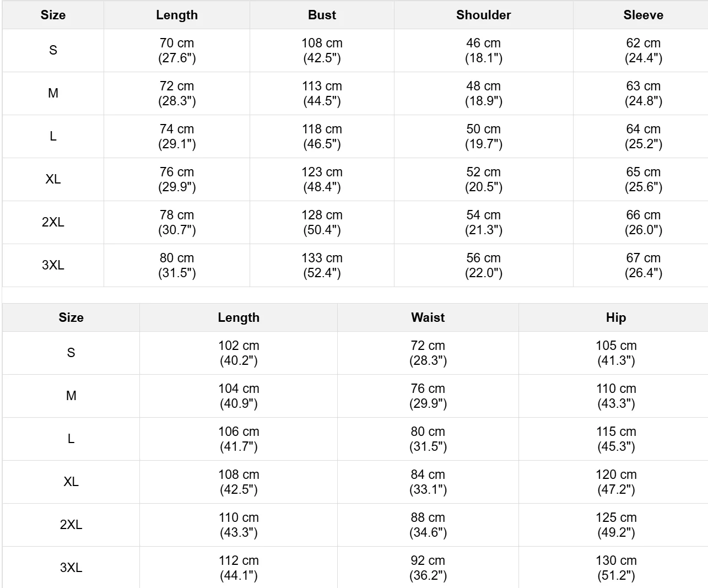The height and width of the screenshot is (588, 708).
Task: Click the 72 cm waist cell
Action: tap(428, 353)
